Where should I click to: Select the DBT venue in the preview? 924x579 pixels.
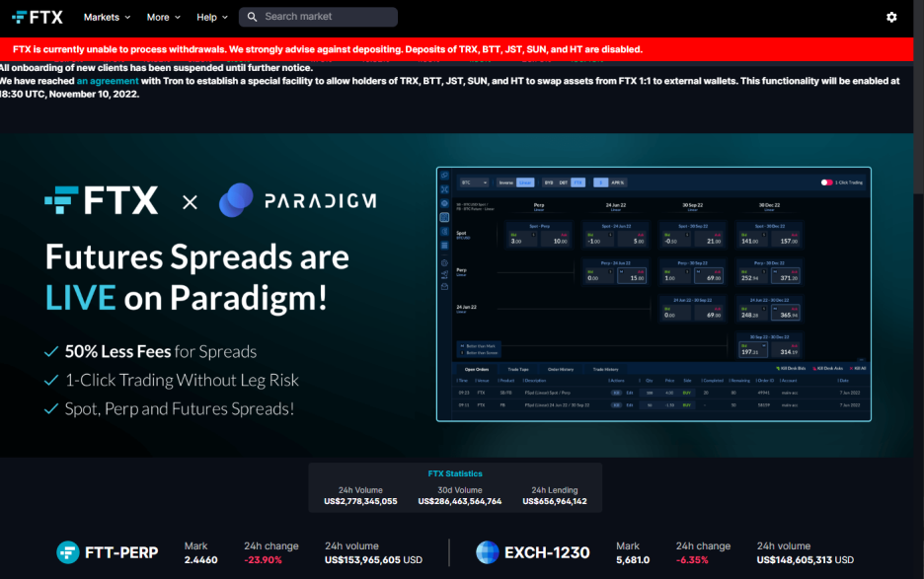(564, 182)
